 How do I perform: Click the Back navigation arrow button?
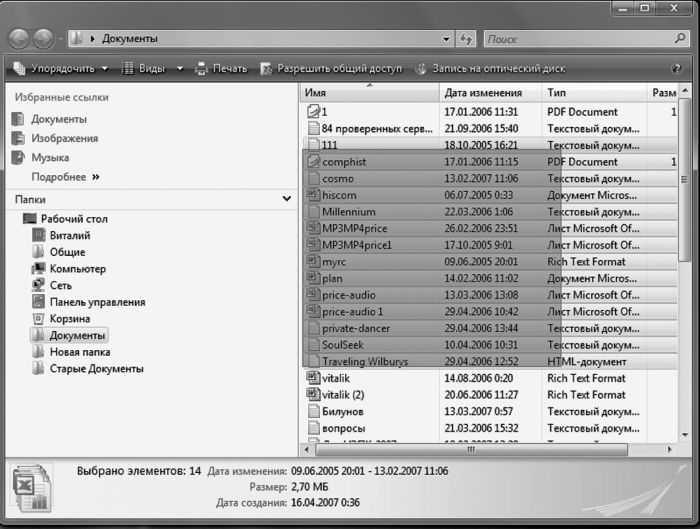pyautogui.click(x=20, y=39)
